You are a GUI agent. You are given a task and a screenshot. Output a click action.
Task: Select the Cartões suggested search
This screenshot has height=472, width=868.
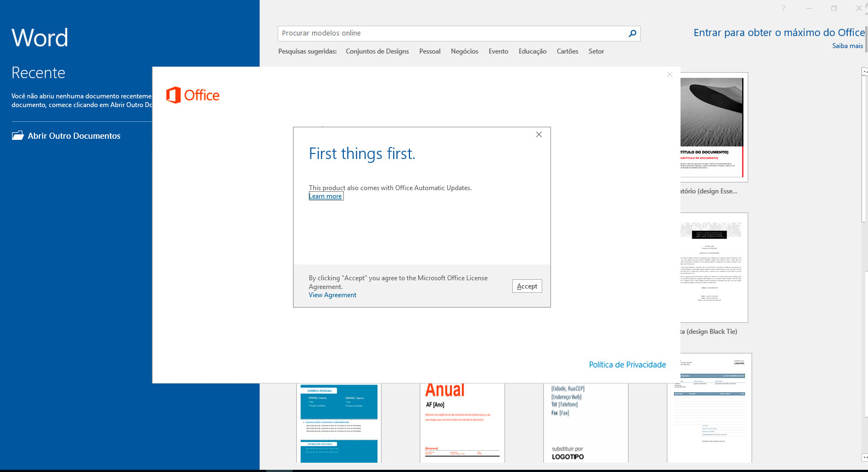coord(567,51)
